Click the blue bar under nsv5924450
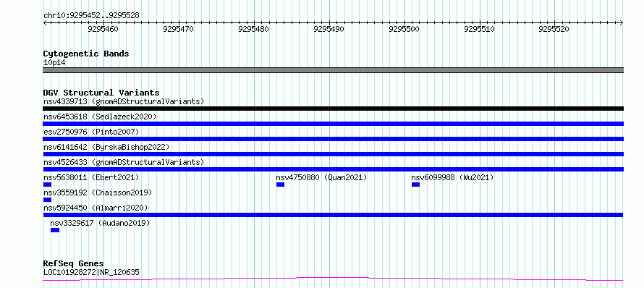 click(333, 215)
